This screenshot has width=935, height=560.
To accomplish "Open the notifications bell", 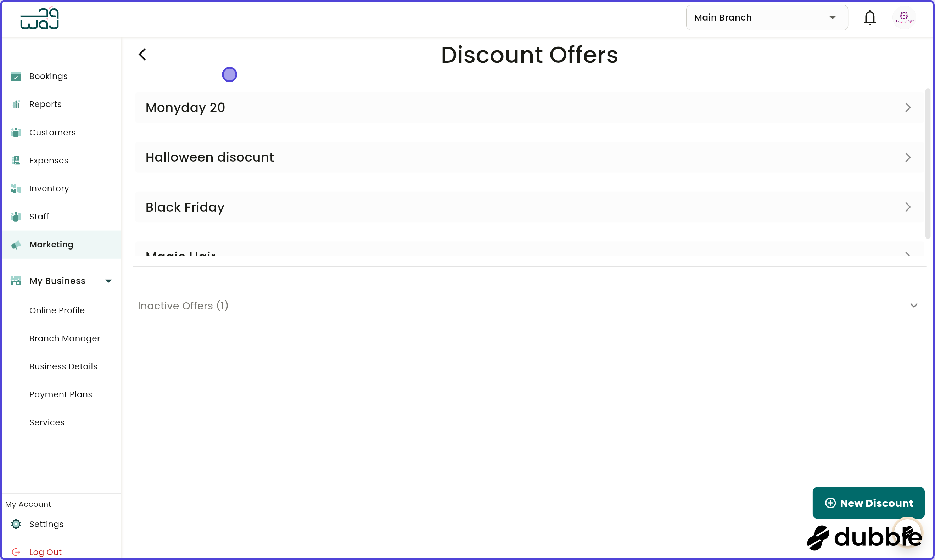I will (870, 17).
